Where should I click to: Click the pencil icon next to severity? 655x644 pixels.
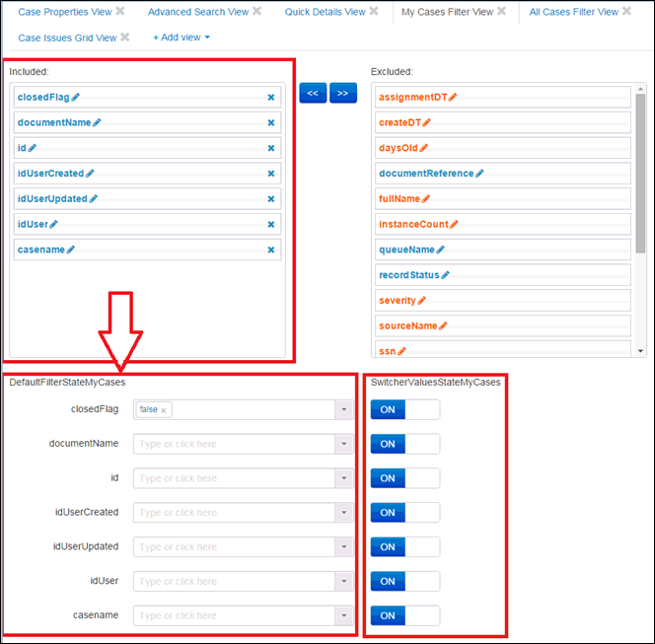coord(421,300)
